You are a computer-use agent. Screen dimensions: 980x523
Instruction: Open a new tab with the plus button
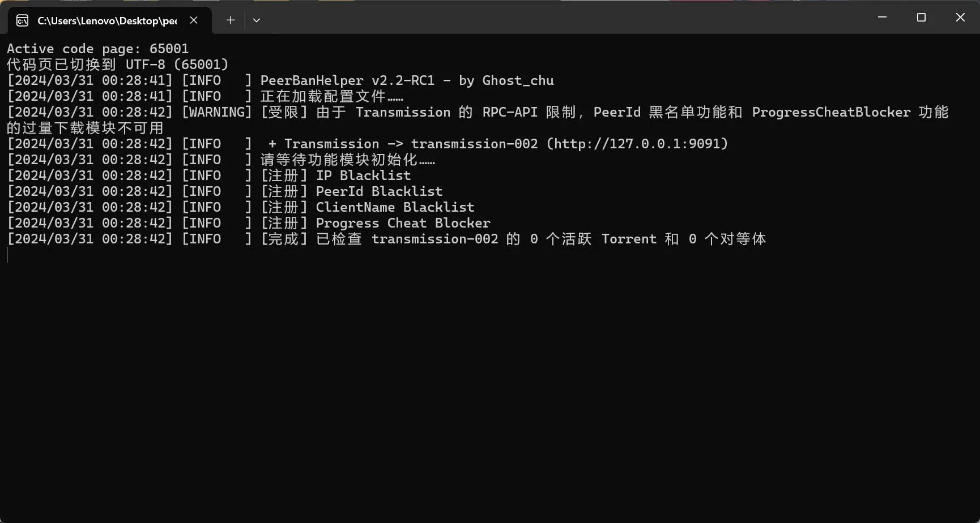click(x=231, y=20)
